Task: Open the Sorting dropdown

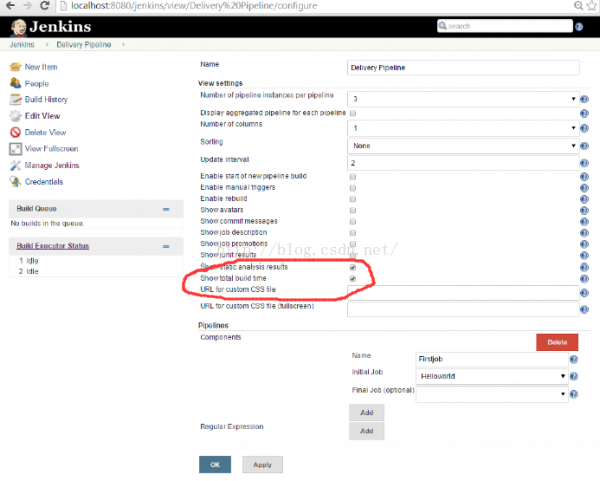Action: click(x=463, y=146)
